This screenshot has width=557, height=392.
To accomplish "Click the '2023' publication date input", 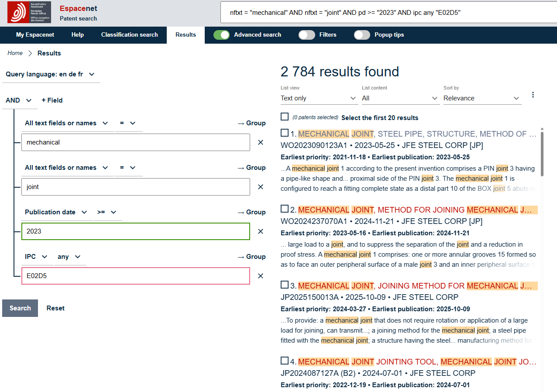I will [x=136, y=231].
